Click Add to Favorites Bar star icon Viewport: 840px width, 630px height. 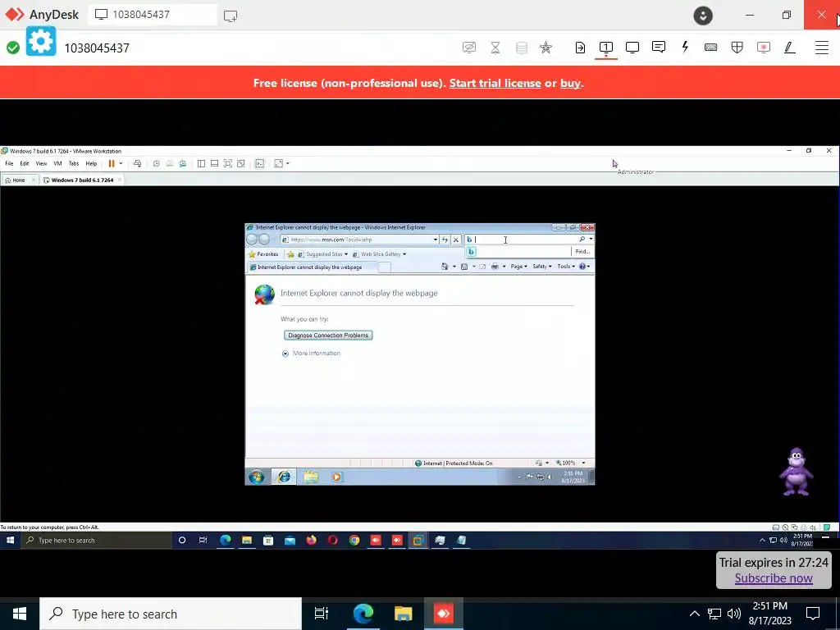click(x=290, y=254)
